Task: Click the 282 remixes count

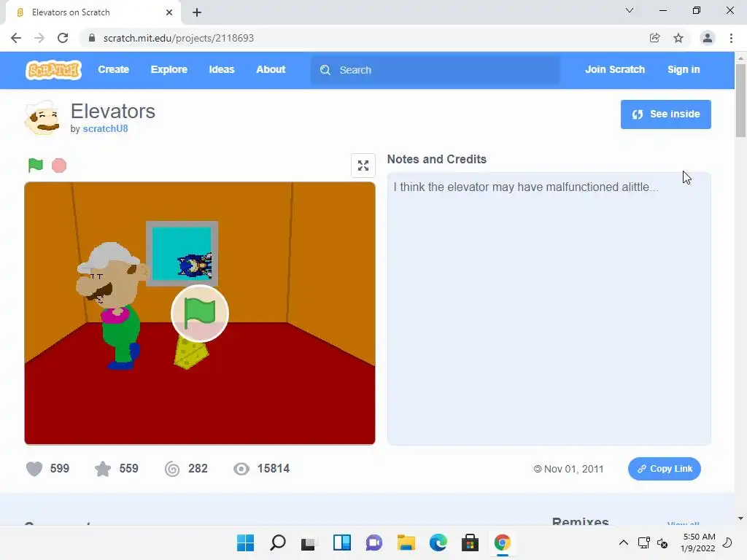Action: 198,469
